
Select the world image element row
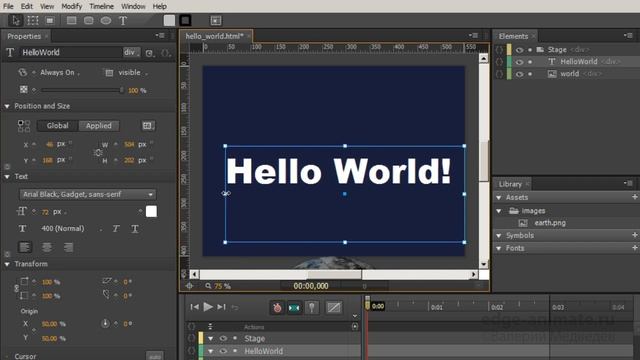[x=567, y=74]
